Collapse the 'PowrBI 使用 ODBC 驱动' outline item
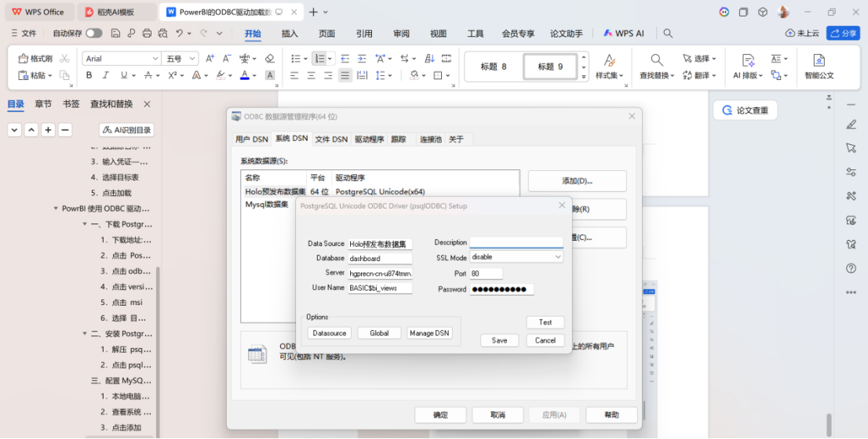 click(x=56, y=209)
